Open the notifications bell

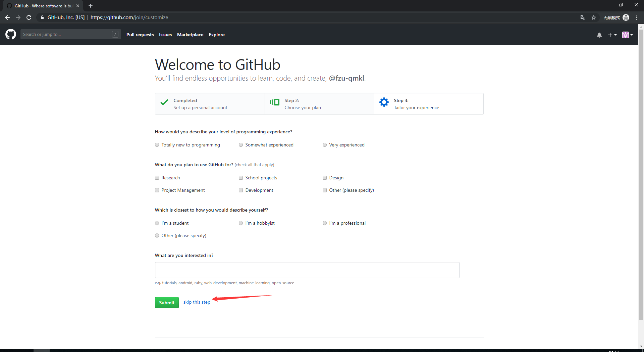coord(599,35)
